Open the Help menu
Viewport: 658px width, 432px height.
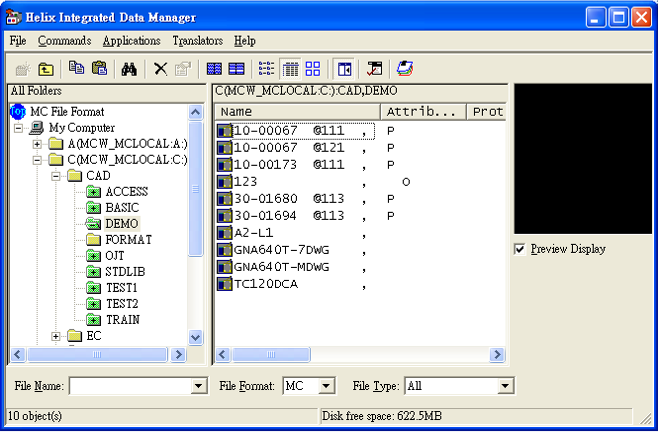[x=245, y=41]
